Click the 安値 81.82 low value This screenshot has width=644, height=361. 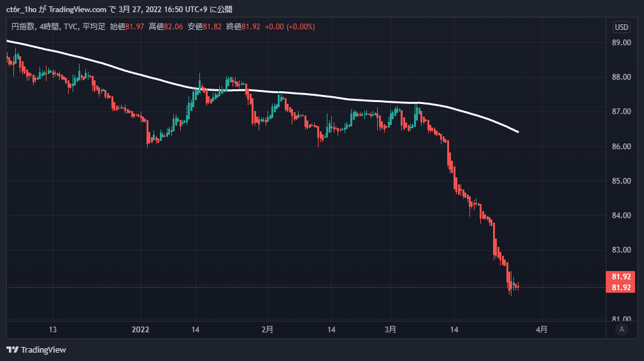(x=204, y=27)
